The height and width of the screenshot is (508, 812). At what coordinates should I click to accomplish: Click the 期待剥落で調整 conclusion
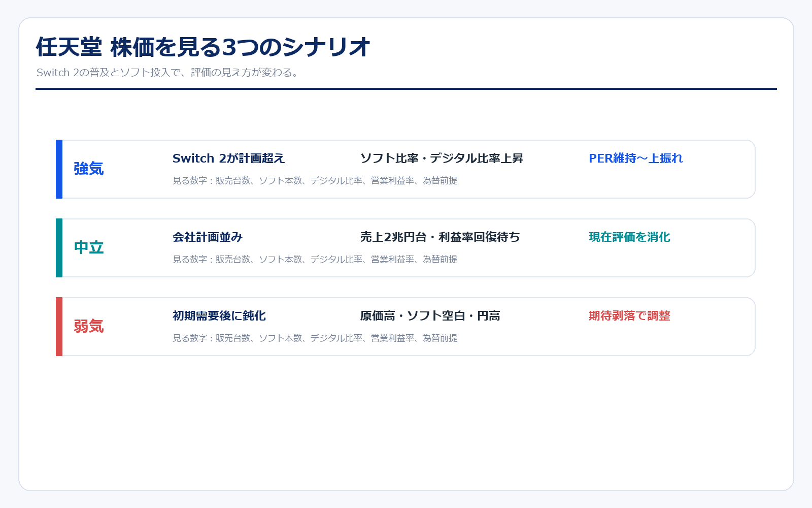click(629, 316)
